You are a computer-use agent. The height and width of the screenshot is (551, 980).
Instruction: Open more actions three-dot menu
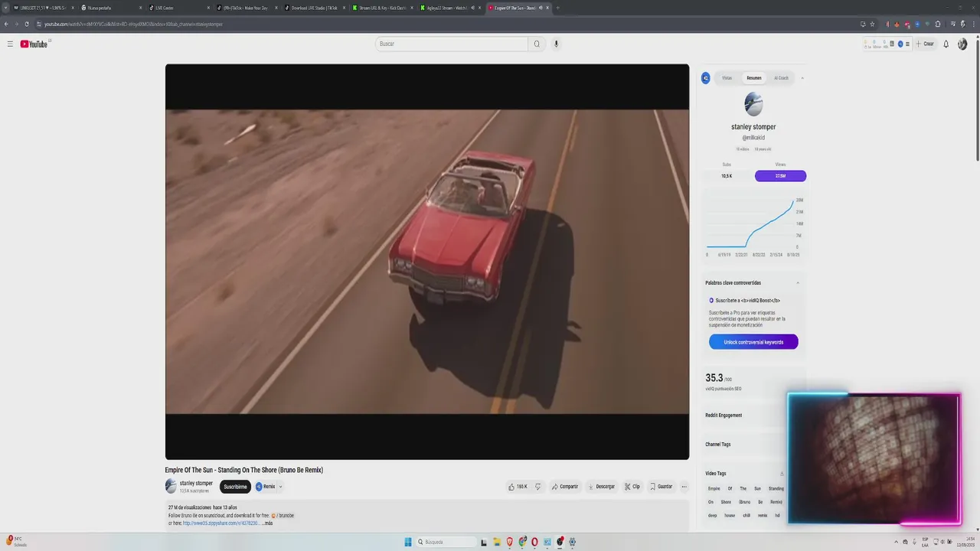[684, 487]
